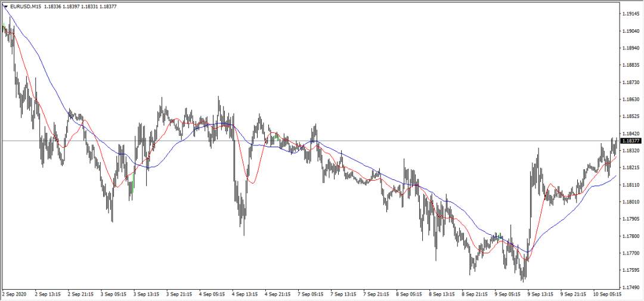Viewport: 644px width, 301px height.
Task: Click time axis label 3 Sep 05:15
Action: point(114,294)
